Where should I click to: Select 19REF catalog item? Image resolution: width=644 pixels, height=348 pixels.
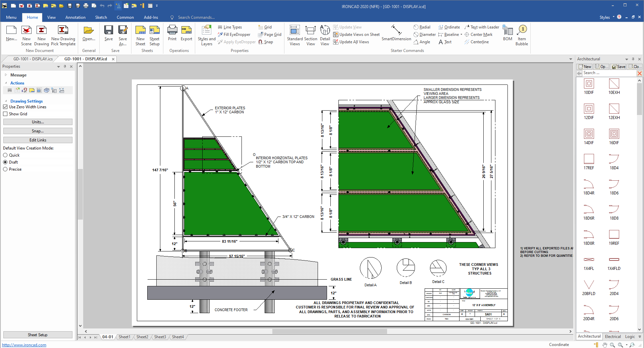(614, 237)
